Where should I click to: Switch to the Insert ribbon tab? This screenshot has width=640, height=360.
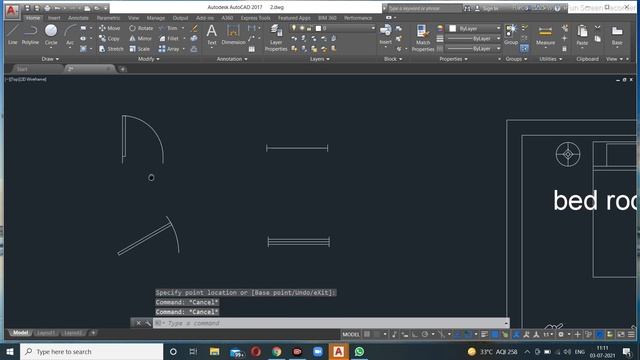click(x=54, y=18)
